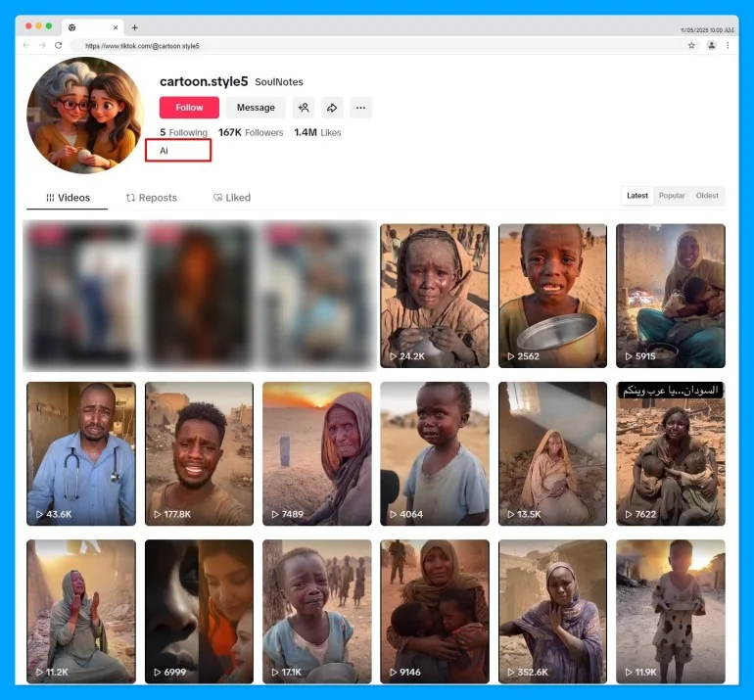
Task: Sort videos by Popular
Action: pos(672,196)
